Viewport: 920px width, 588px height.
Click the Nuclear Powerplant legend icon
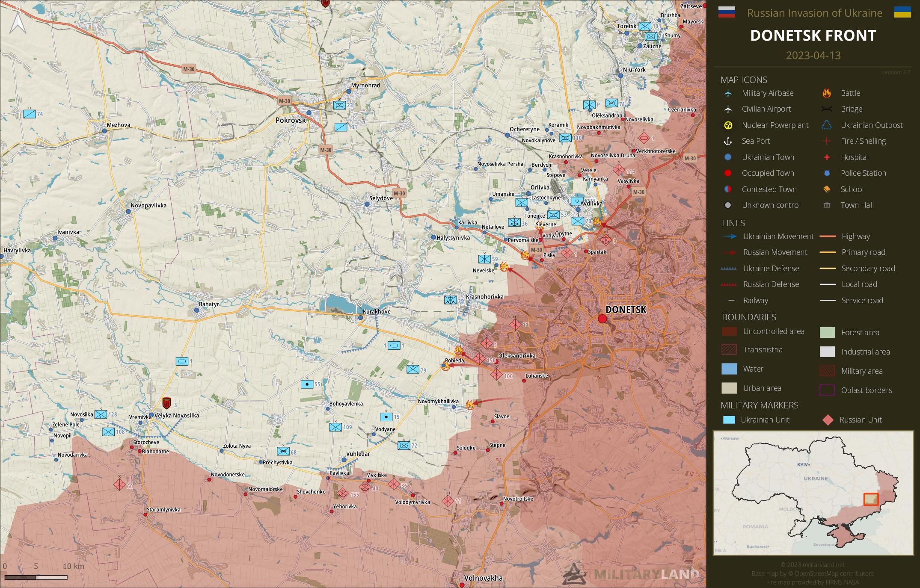click(727, 125)
